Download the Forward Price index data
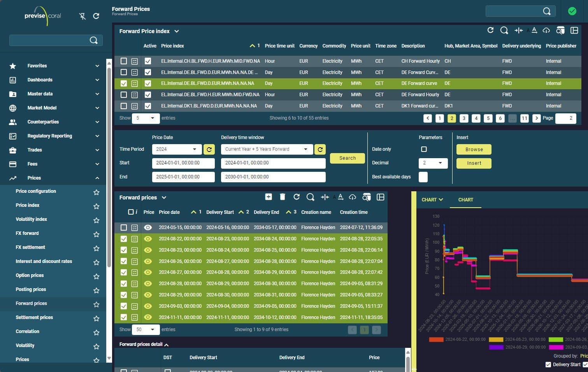Screen dimensions: 588x372 point(546,30)
